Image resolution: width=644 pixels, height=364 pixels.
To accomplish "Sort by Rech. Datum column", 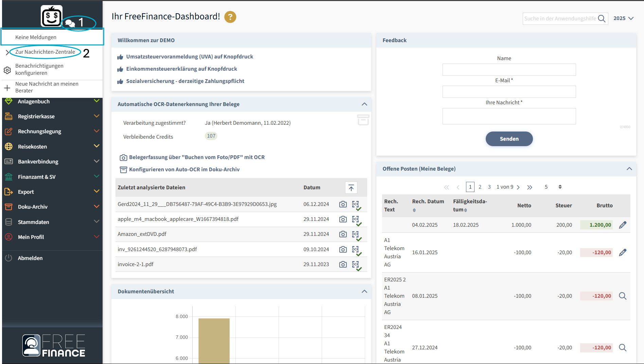I will [x=414, y=210].
